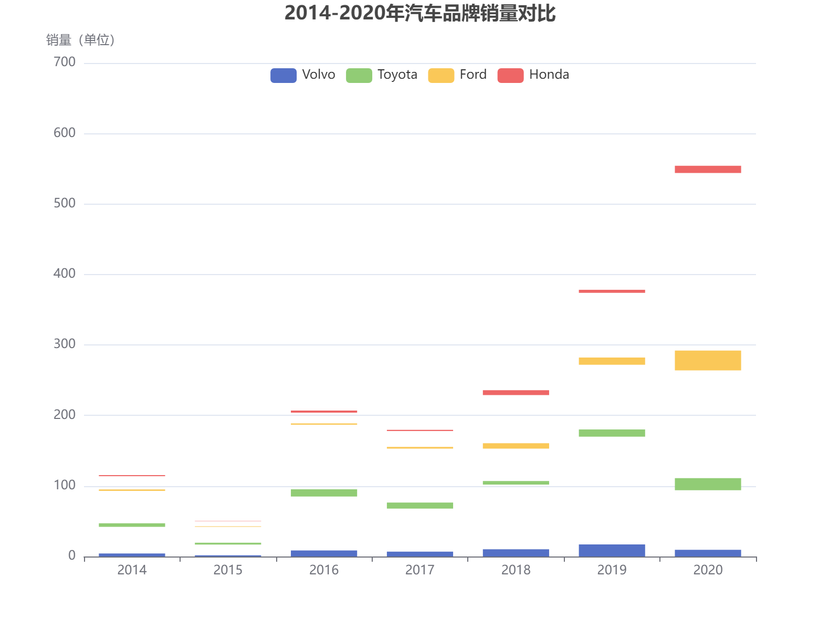Viewport: 840px width, 630px height.
Task: Click the red Honda legend color swatch
Action: [510, 75]
